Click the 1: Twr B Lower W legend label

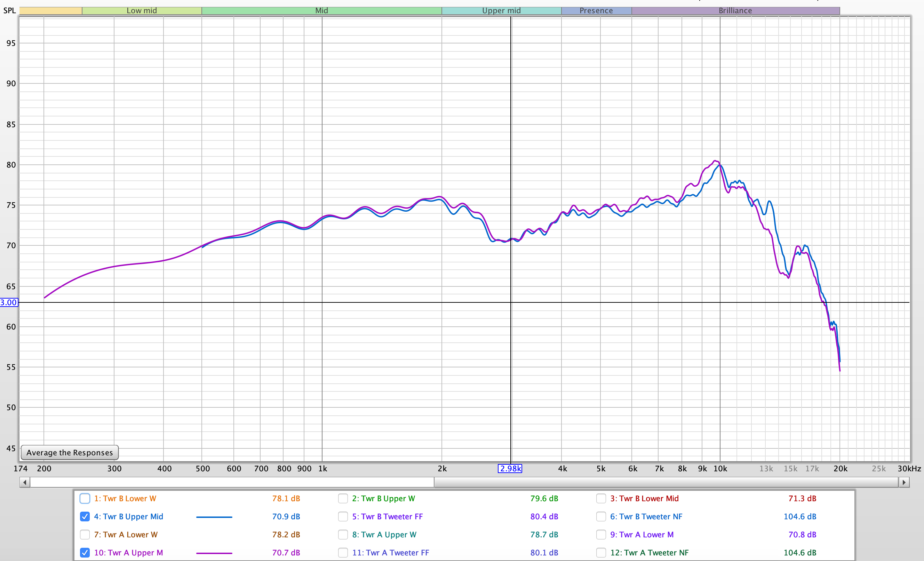click(x=125, y=498)
